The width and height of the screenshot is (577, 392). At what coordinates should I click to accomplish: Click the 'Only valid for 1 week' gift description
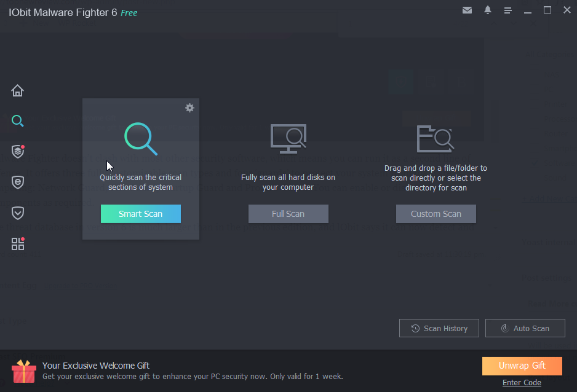193,377
